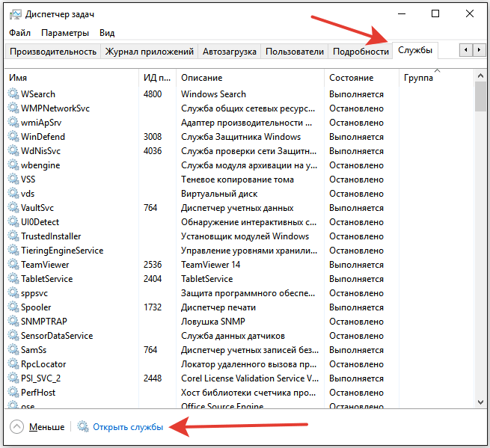This screenshot has width=490, height=448.
Task: Sort by the Описание column header
Action: point(250,78)
